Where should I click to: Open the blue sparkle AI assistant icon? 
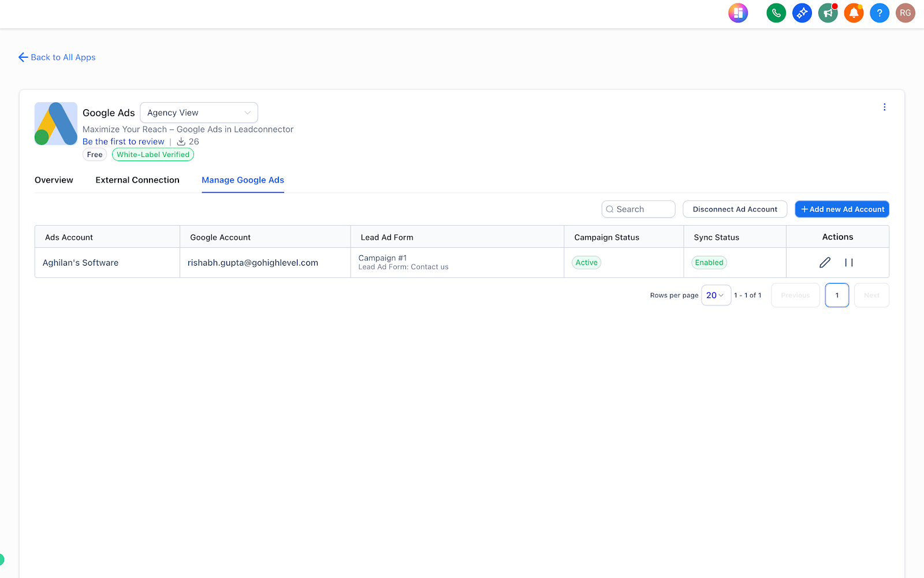point(802,13)
